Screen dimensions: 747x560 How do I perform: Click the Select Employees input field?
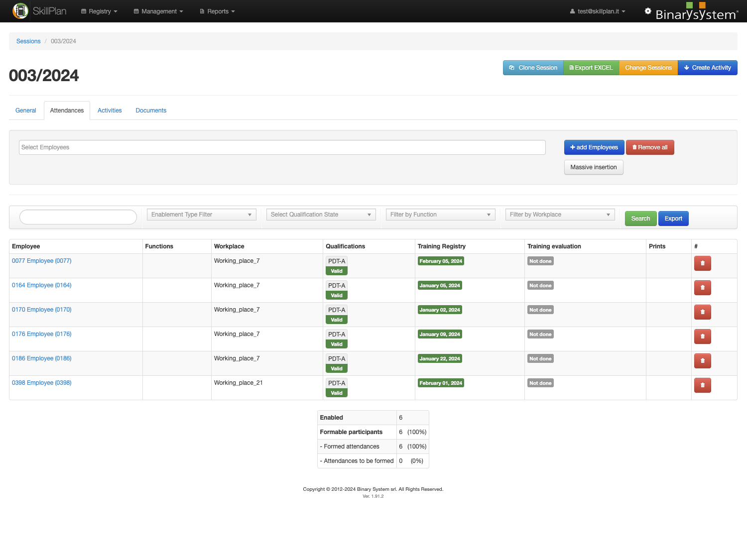(x=282, y=147)
